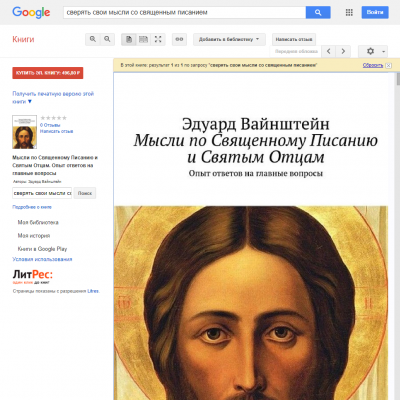This screenshot has height=400, width=400.
Task: Click the link icon for the book
Action: [x=179, y=39]
